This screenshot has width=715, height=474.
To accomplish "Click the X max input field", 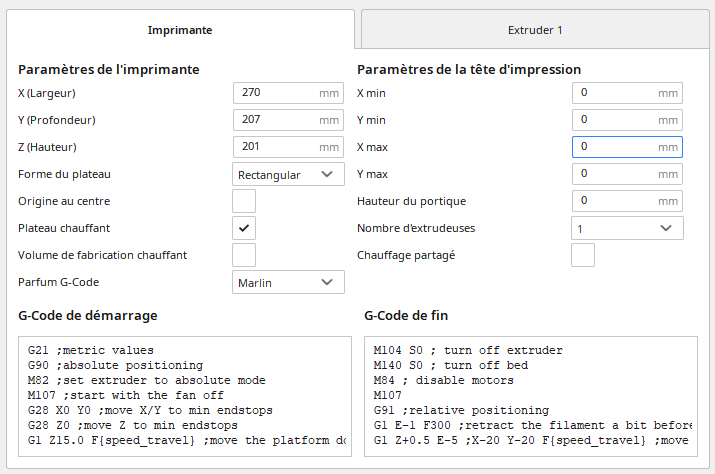I will pos(614,147).
